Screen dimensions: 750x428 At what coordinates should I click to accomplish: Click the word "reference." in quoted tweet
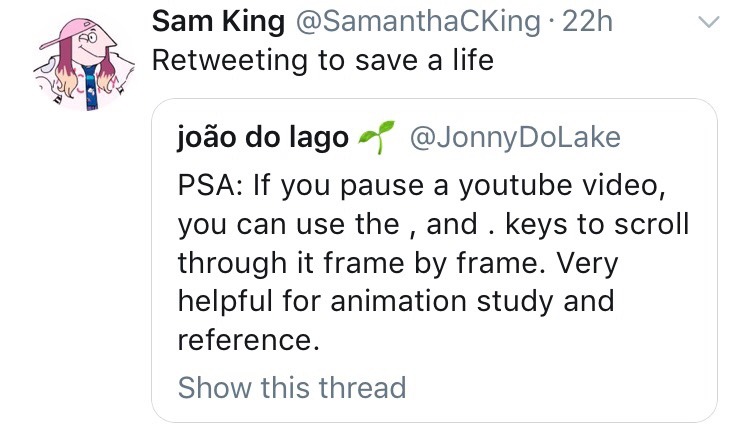[248, 339]
